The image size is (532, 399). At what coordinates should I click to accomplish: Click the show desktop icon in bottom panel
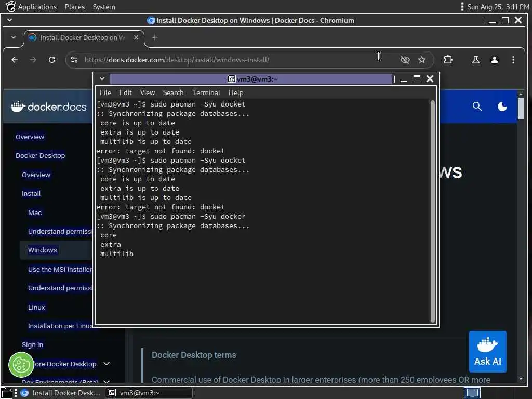pyautogui.click(x=6, y=393)
